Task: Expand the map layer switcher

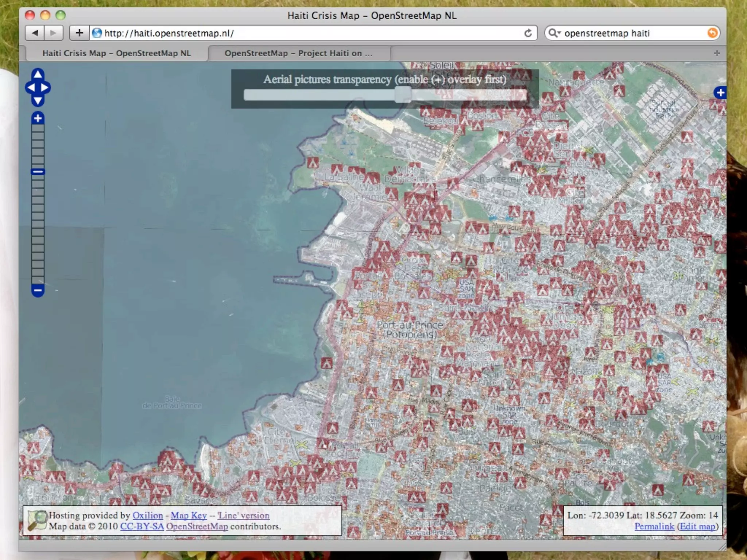Action: click(x=720, y=93)
